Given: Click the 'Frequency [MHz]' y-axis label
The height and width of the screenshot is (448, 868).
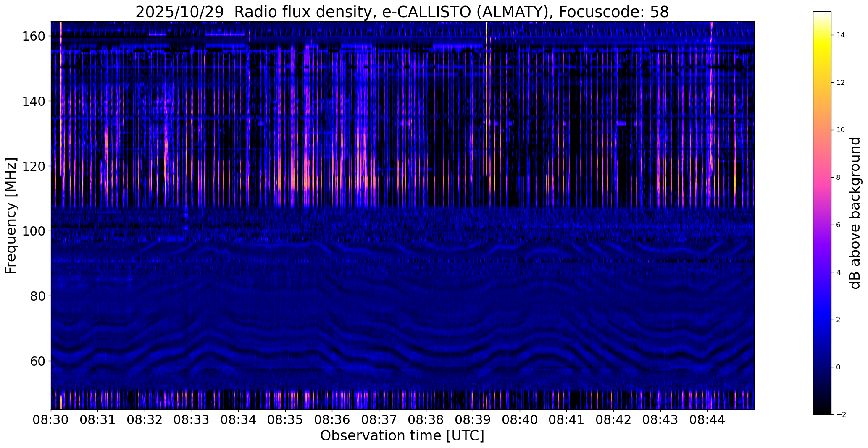Looking at the screenshot, I should pos(11,216).
